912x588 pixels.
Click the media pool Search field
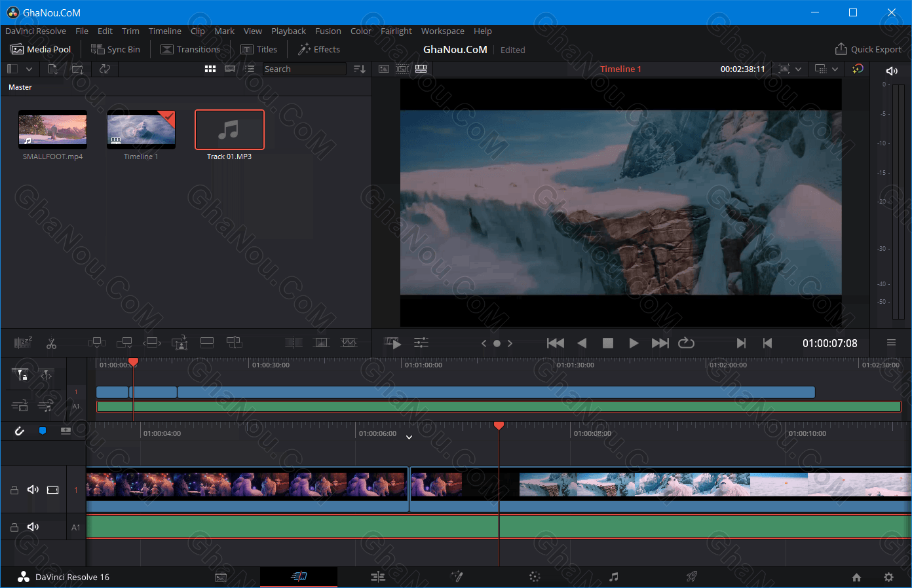(x=305, y=69)
